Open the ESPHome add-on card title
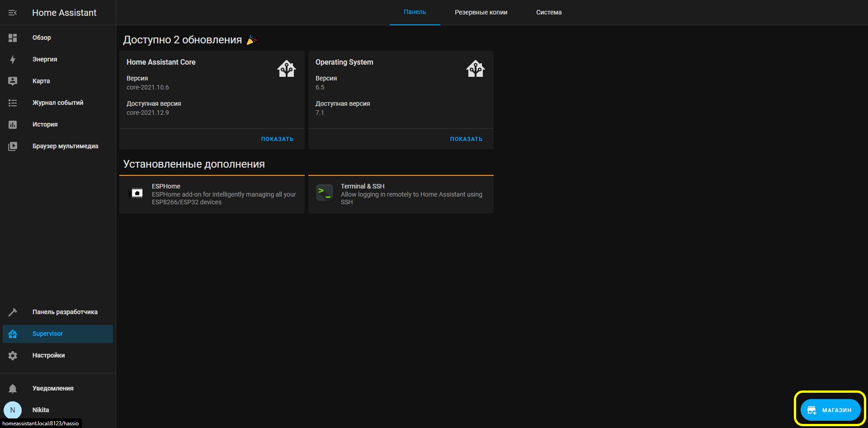 [x=166, y=186]
